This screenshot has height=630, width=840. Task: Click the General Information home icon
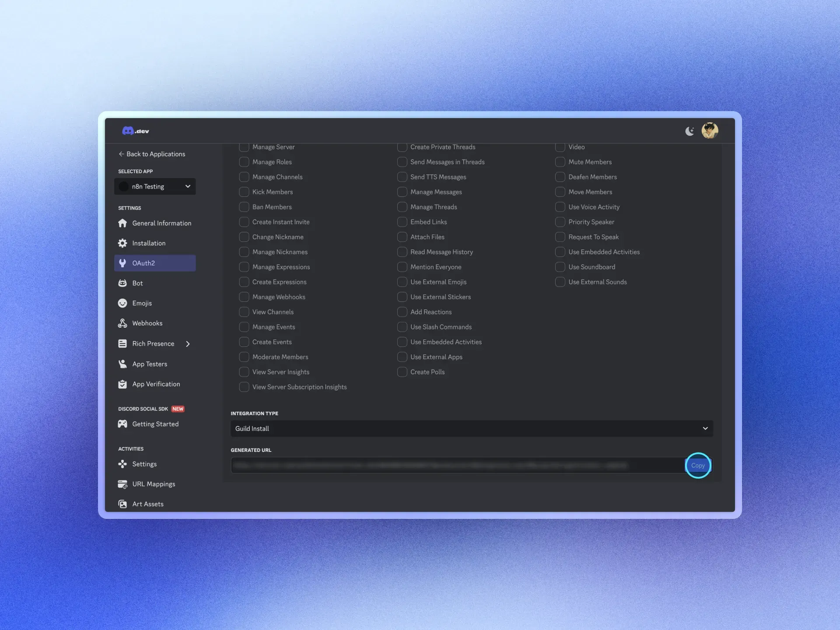(122, 223)
